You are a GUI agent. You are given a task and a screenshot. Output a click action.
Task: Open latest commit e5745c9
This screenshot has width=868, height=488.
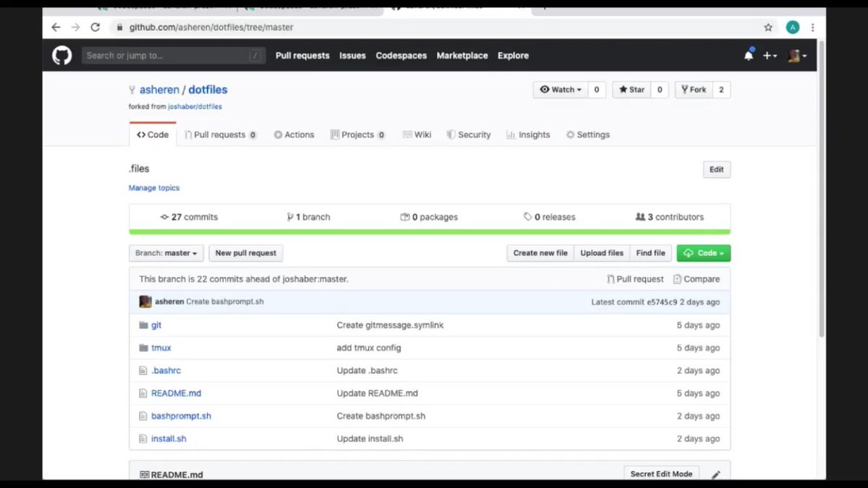click(x=662, y=302)
